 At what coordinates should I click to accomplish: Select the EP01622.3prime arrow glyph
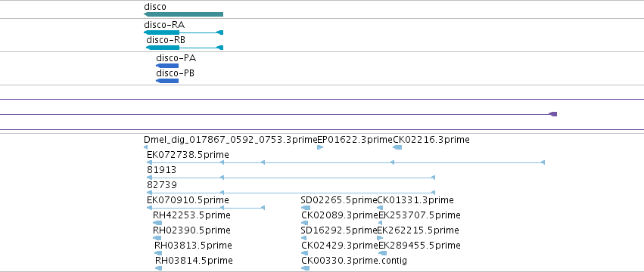[x=320, y=147]
